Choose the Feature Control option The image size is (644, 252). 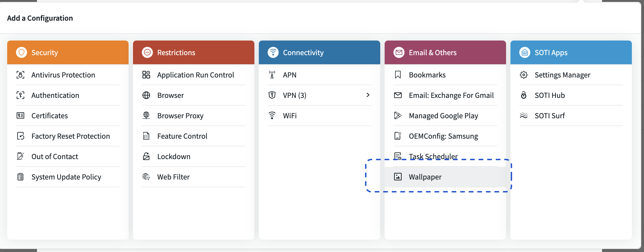coord(182,136)
